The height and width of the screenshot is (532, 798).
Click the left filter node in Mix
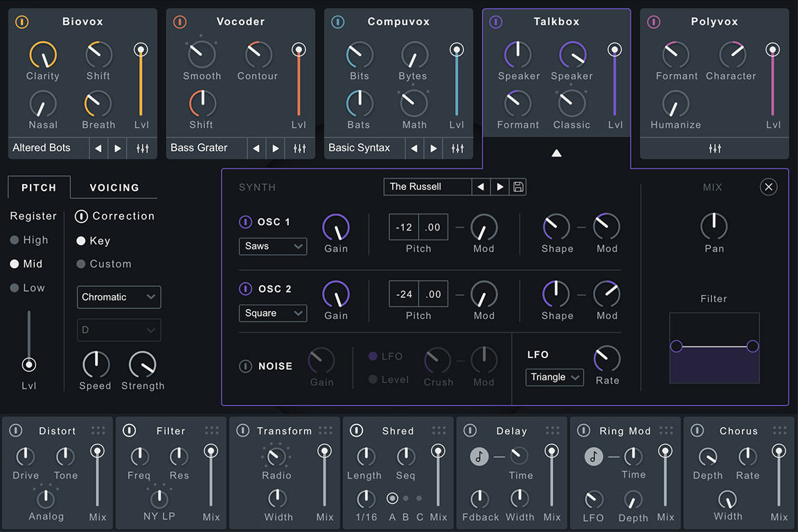(x=676, y=346)
